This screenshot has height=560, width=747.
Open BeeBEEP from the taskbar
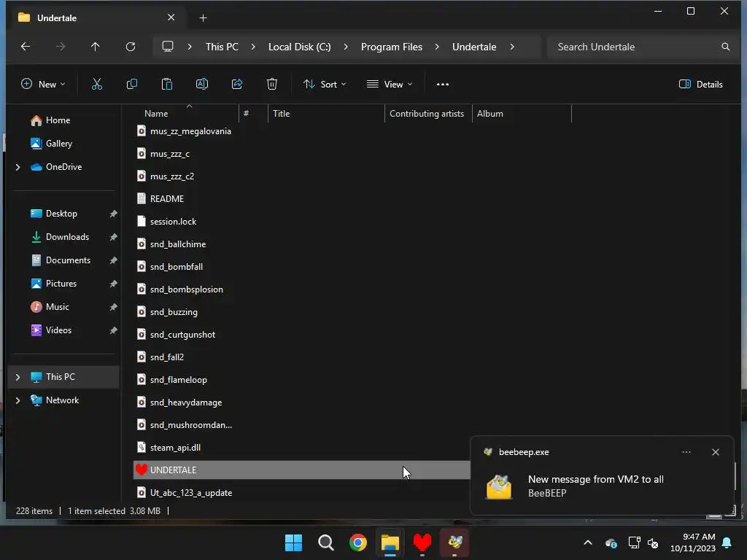pos(455,542)
